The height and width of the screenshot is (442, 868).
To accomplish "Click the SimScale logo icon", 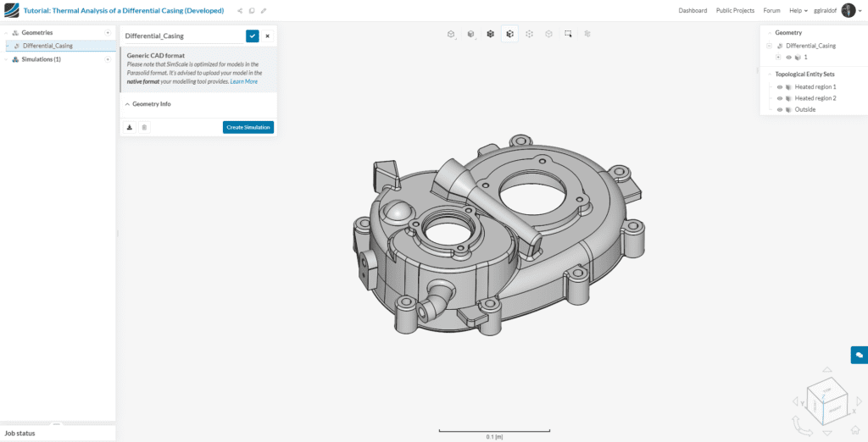I will (x=11, y=10).
